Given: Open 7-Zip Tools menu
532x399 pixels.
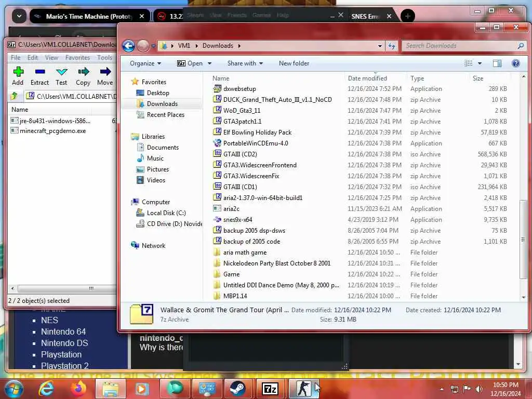Looking at the screenshot, I should (104, 58).
